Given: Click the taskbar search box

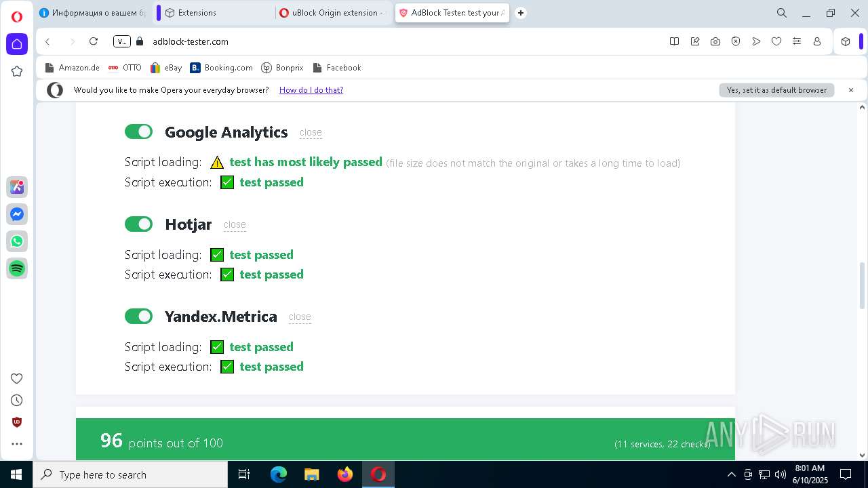Looking at the screenshot, I should click(x=130, y=474).
